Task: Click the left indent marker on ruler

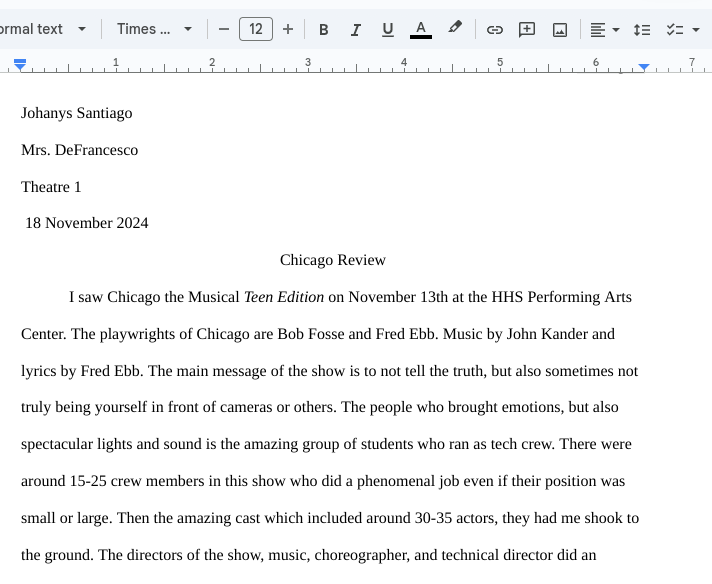Action: tap(20, 66)
